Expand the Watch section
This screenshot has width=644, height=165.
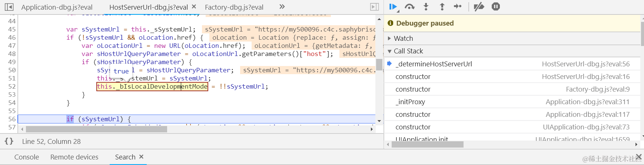pos(403,39)
